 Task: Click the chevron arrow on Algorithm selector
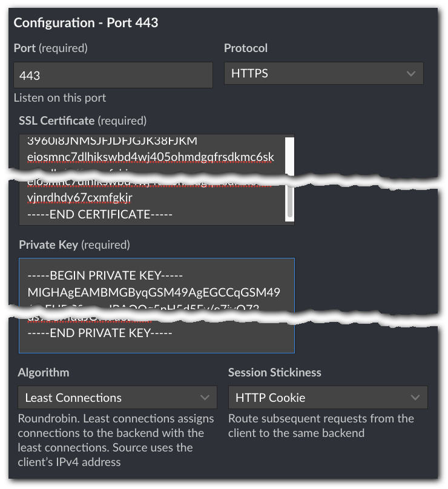pos(205,398)
